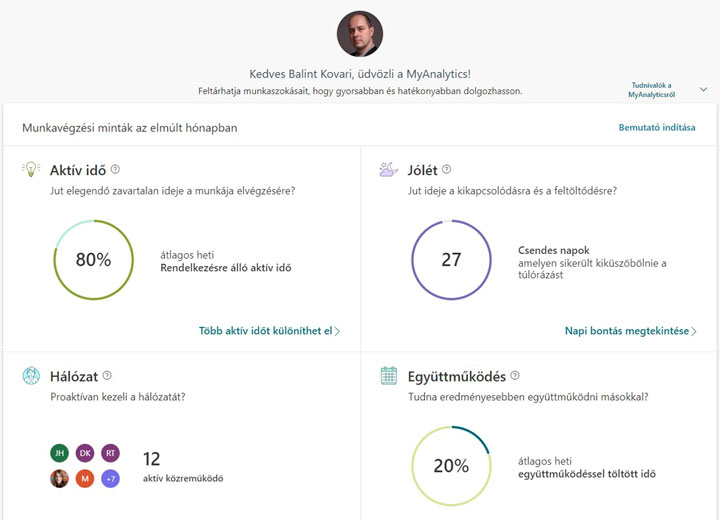Select the DK collaborator avatar

[x=85, y=453]
